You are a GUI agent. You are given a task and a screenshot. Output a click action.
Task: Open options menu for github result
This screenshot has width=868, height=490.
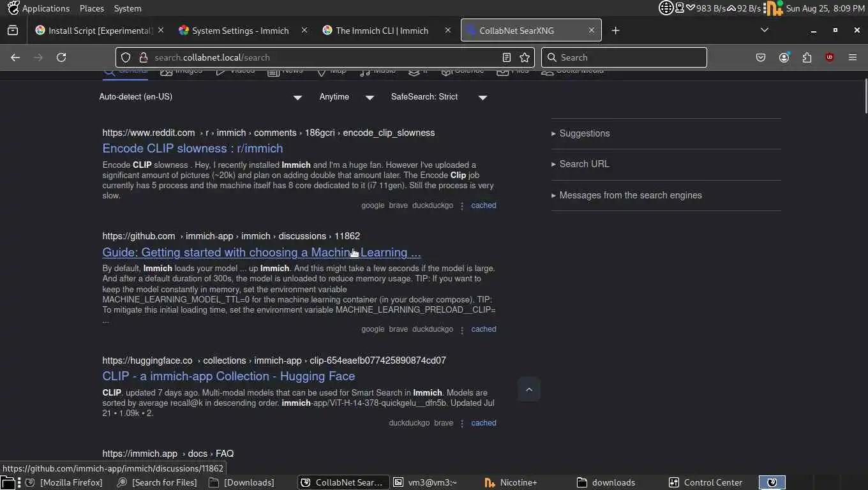[462, 330]
